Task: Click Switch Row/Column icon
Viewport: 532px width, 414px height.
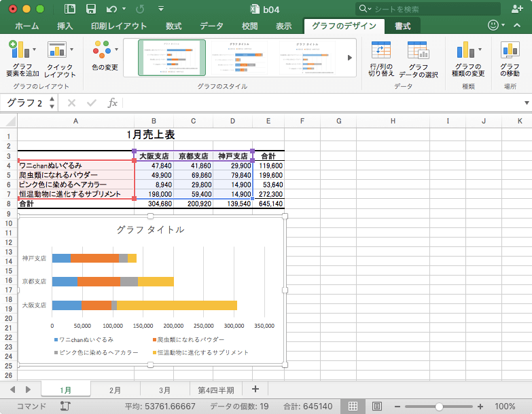Action: point(380,50)
